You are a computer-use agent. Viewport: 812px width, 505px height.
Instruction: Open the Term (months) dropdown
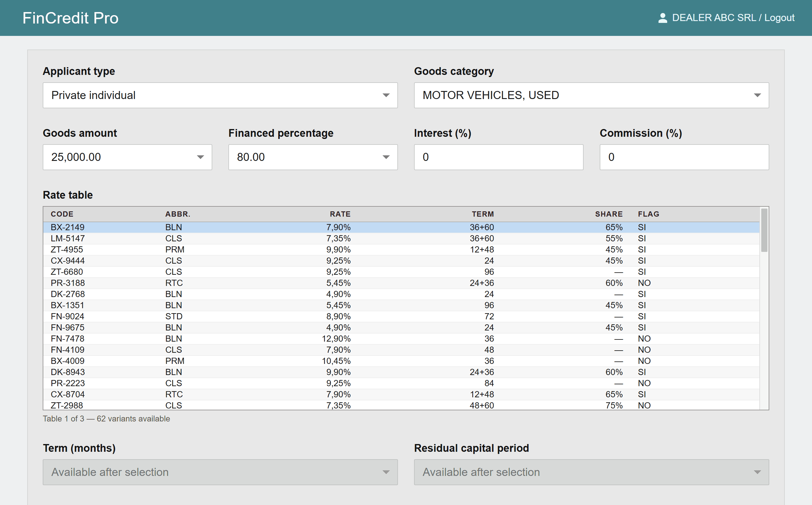pos(220,472)
